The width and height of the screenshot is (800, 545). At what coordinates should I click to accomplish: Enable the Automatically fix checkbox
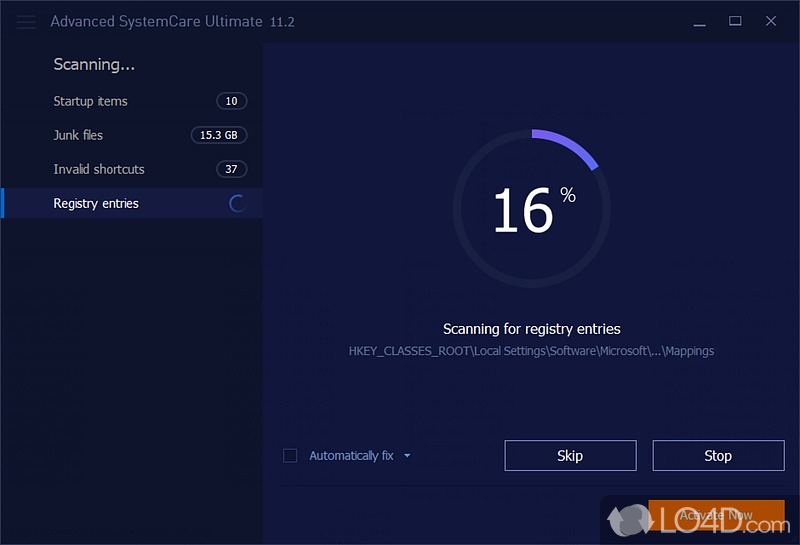tap(290, 456)
